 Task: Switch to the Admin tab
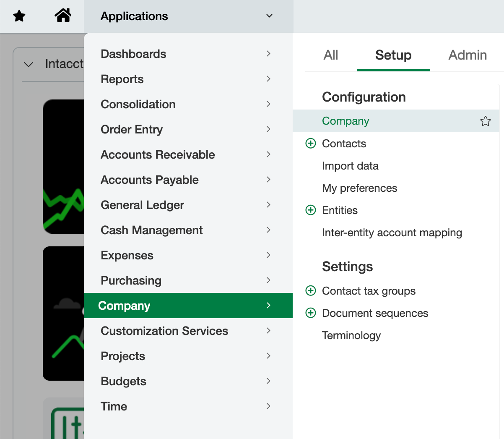pyautogui.click(x=468, y=55)
